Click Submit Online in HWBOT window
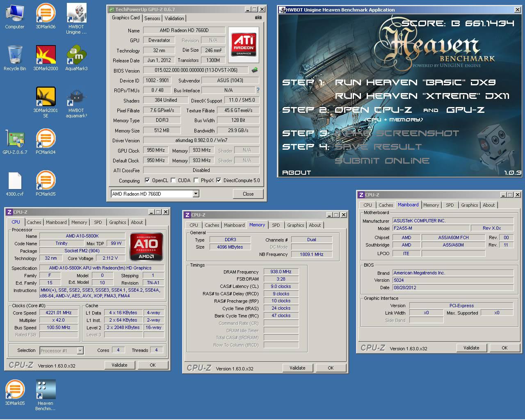The height and width of the screenshot is (420, 525). pos(382,161)
